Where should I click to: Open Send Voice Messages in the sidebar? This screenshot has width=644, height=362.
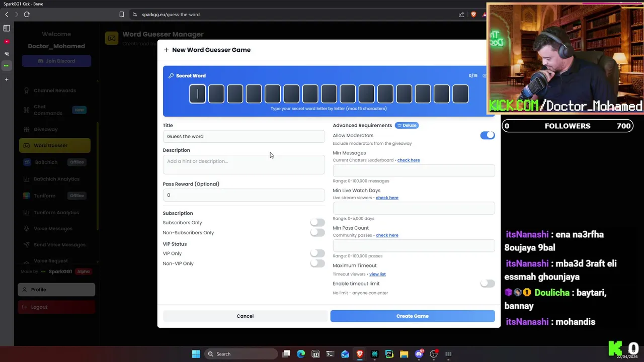55,245
